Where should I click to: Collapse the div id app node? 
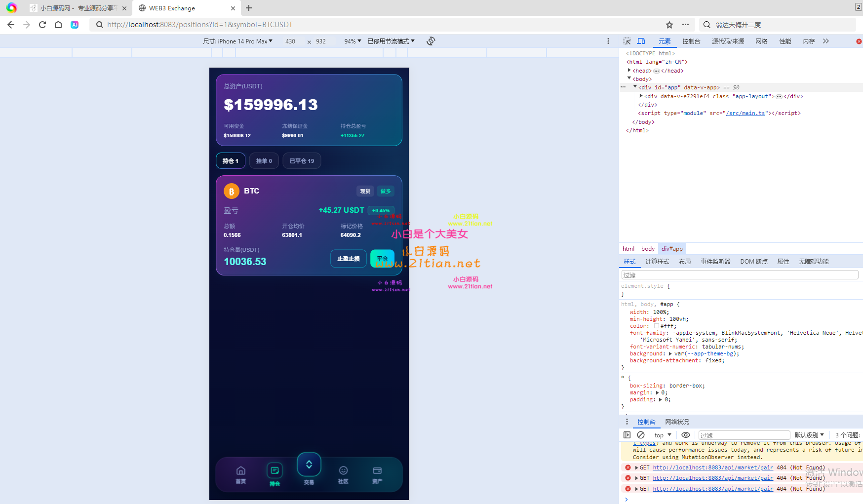[635, 87]
